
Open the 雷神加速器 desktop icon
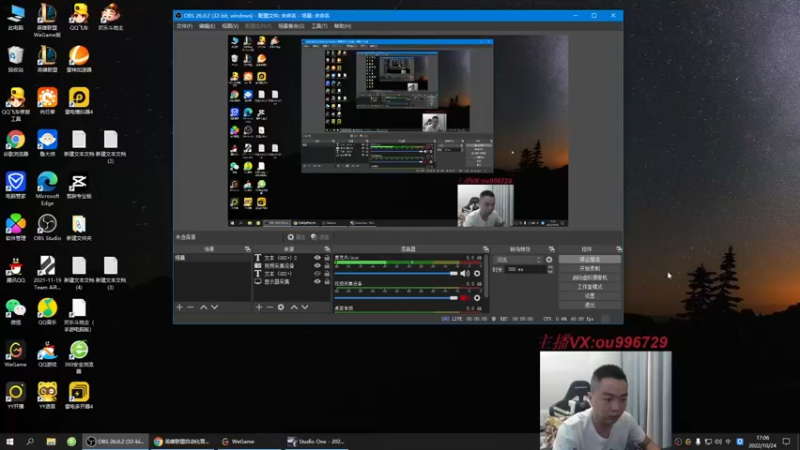coord(79,59)
